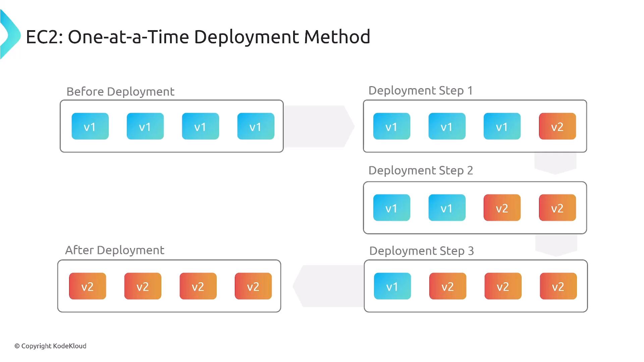
Task: Click the KodeKloud chevron logo
Action: point(10,35)
